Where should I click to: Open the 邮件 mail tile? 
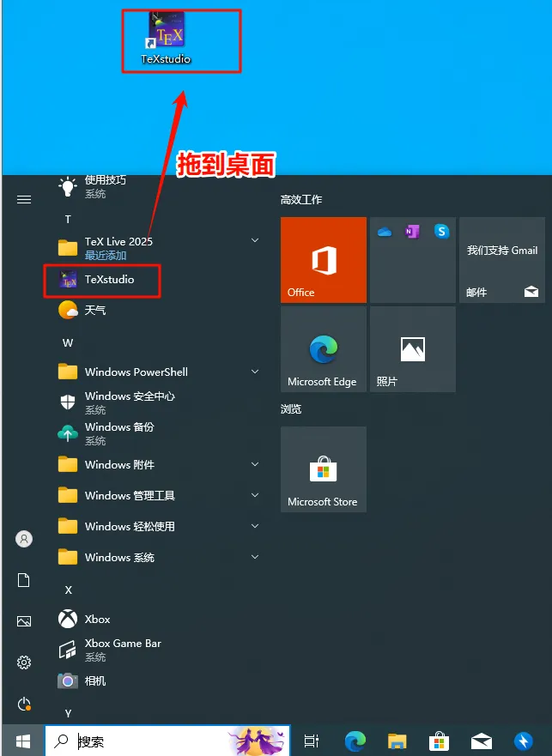point(502,260)
